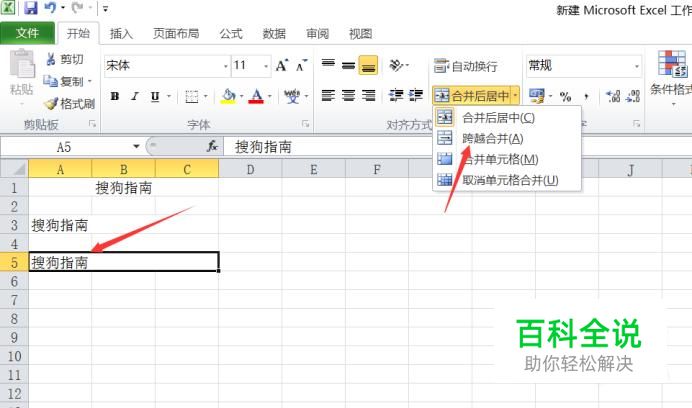Image resolution: width=692 pixels, height=408 pixels.
Task: Toggle top vertical alignment
Action: tap(328, 65)
